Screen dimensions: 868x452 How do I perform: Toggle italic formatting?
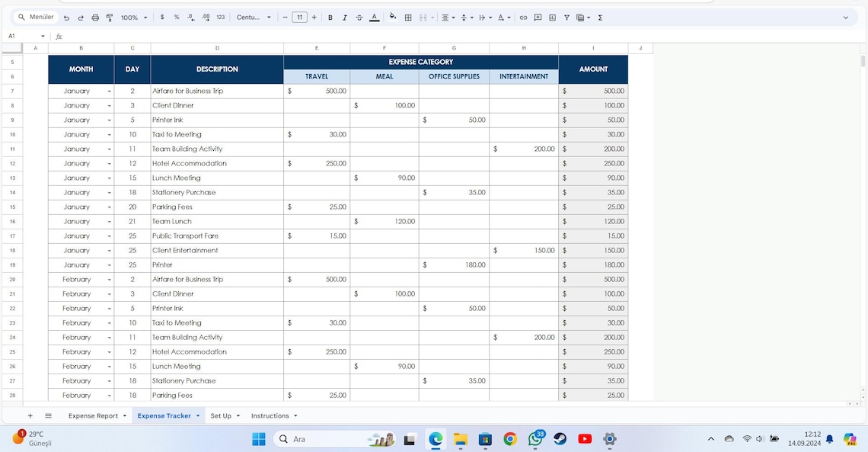tap(344, 17)
